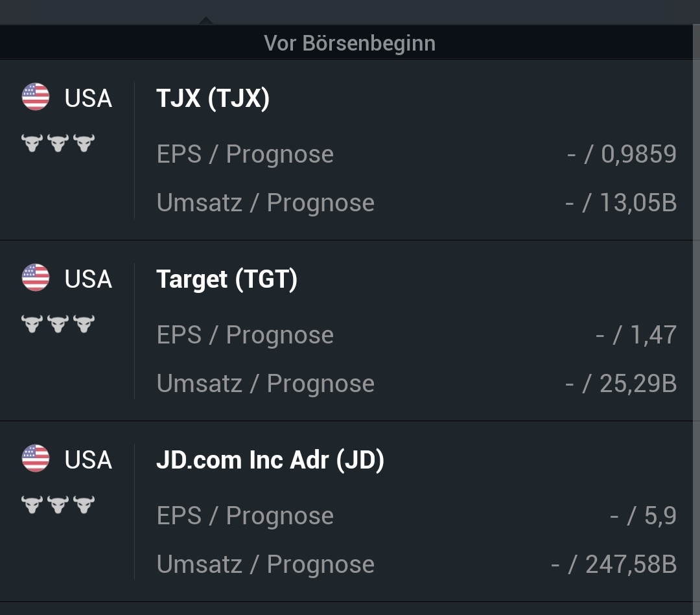Viewport: 700px width, 615px height.
Task: Select the Vor Börsenbeginn section header
Action: (x=350, y=43)
